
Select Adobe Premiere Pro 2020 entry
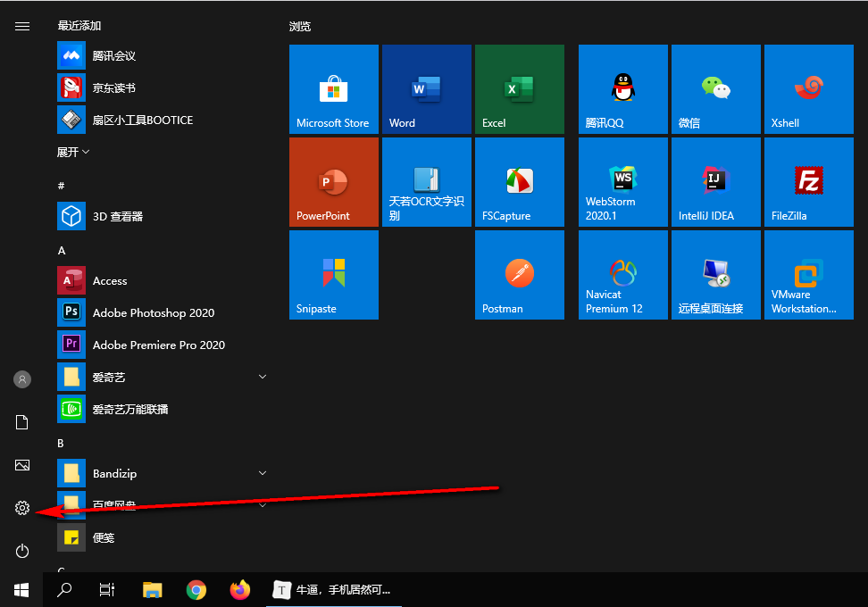point(158,345)
